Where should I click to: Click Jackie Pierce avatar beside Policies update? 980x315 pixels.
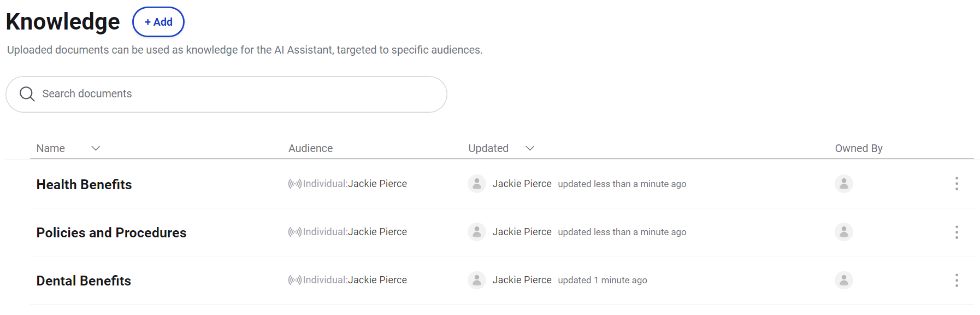(x=477, y=232)
